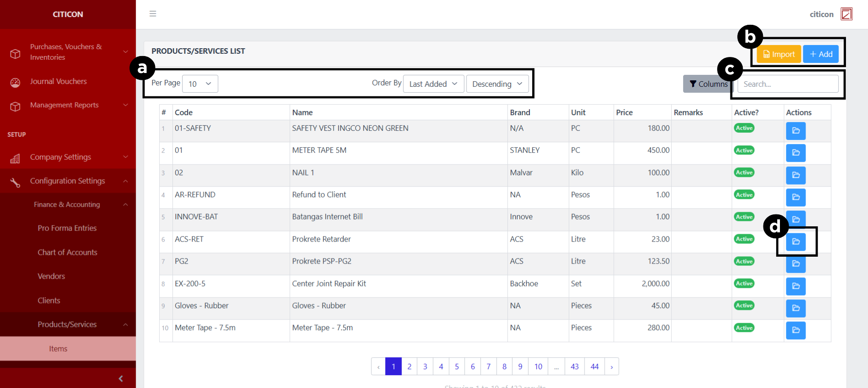
Task: Go to next page arrow
Action: (x=612, y=366)
